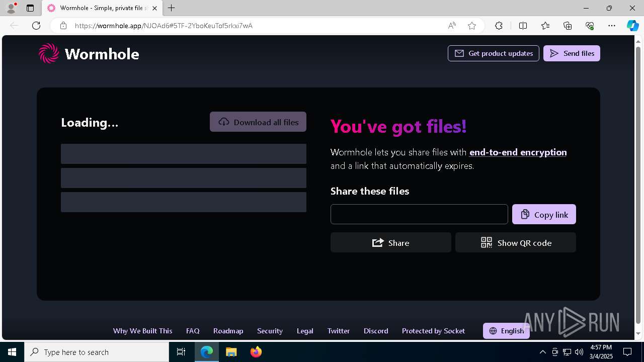The height and width of the screenshot is (362, 644).
Task: Open the volume control tray icon
Action: [x=579, y=352]
